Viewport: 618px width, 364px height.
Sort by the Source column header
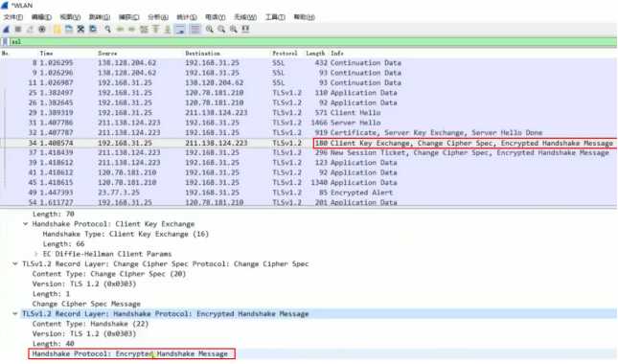[x=107, y=54]
